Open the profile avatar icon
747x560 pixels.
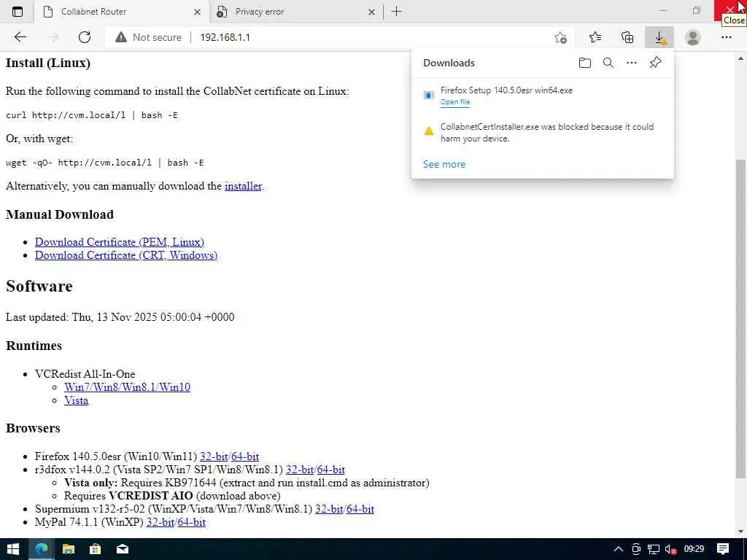[x=693, y=37]
